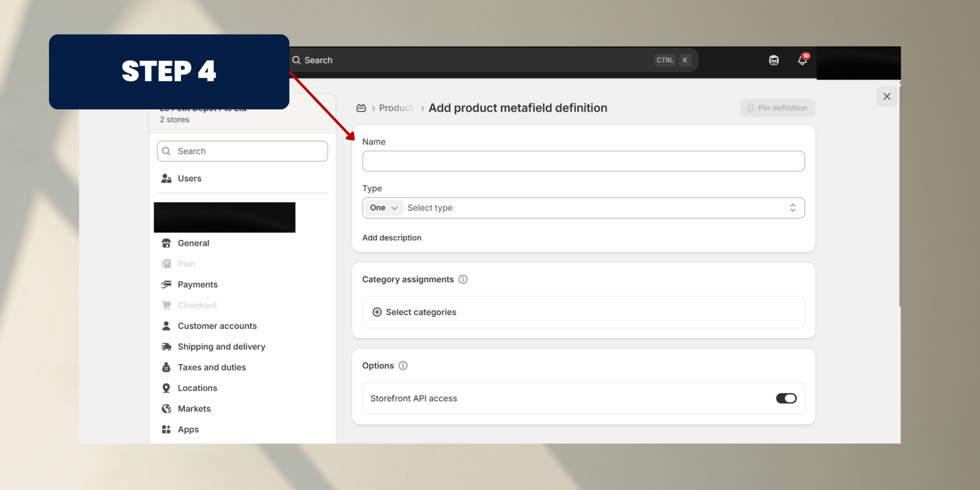This screenshot has width=980, height=490.
Task: Click into the Name text field
Action: [583, 161]
